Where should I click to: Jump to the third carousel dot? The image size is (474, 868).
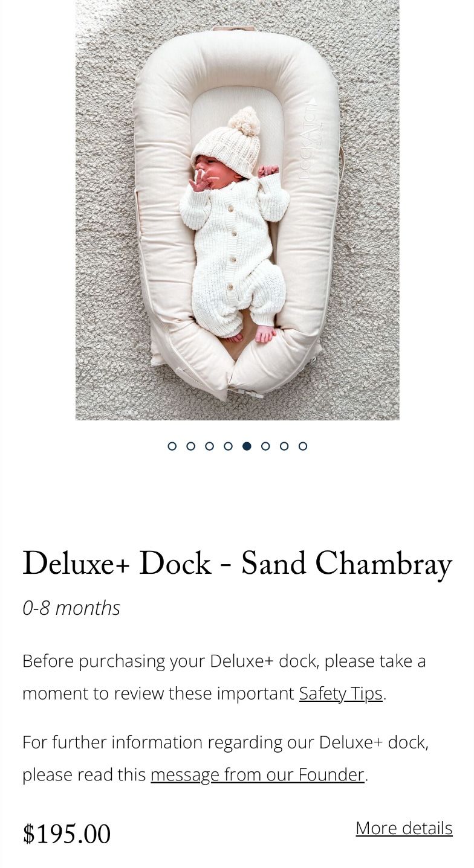click(210, 446)
